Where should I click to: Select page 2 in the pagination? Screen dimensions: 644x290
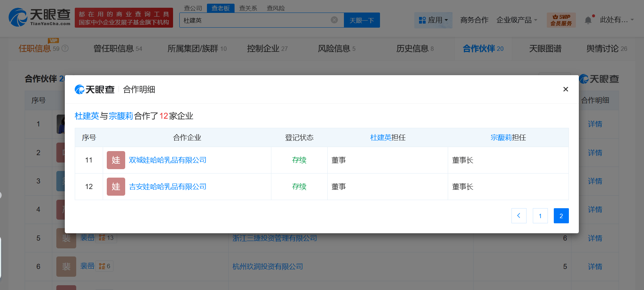pos(561,216)
